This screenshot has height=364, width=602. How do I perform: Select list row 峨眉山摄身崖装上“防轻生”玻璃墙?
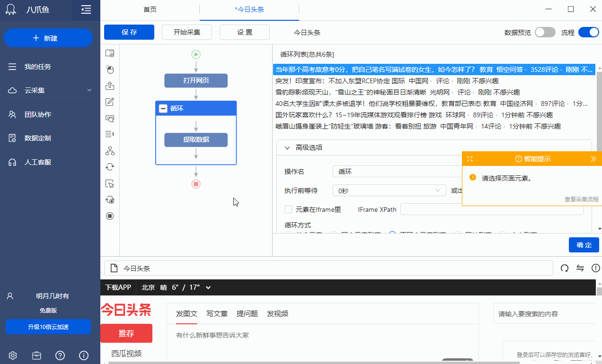pos(434,126)
